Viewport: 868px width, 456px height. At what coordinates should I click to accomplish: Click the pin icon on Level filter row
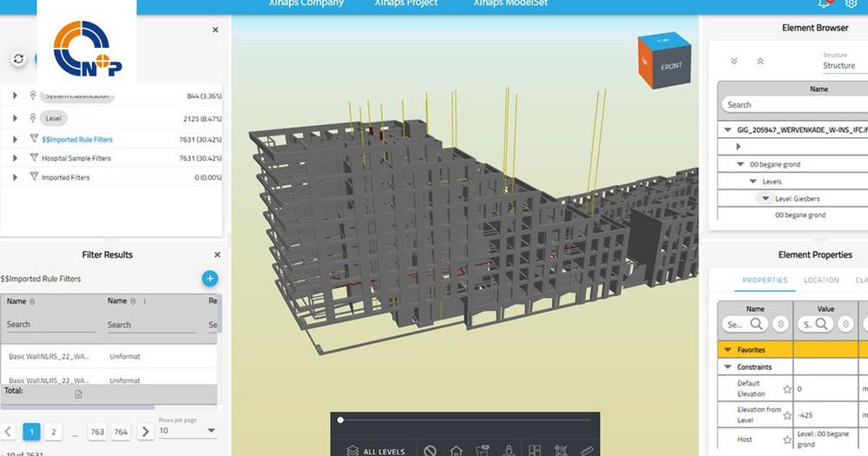click(33, 118)
